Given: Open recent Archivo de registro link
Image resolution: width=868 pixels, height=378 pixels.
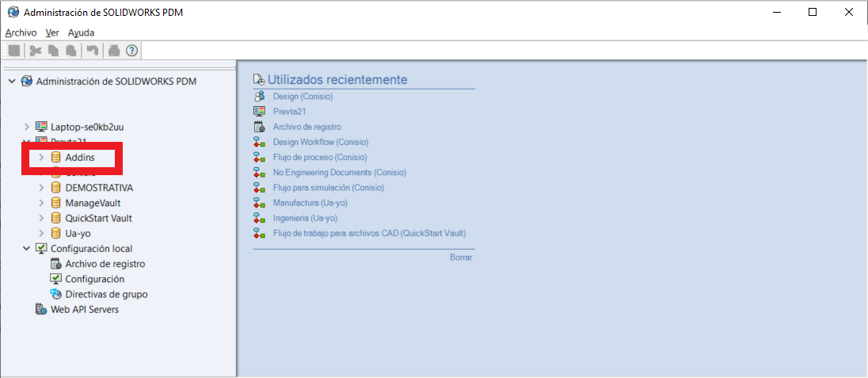Looking at the screenshot, I should coord(307,127).
